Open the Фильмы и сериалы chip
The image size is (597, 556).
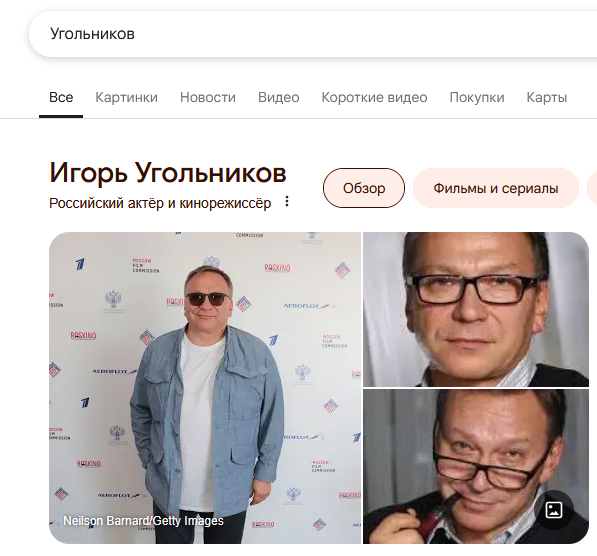pos(496,188)
